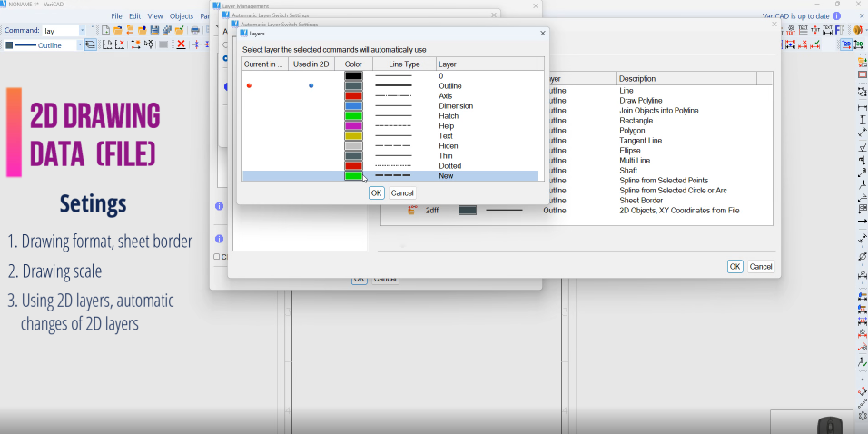Click the red X delete icon
Screen dimensions: 868x434
click(x=182, y=44)
